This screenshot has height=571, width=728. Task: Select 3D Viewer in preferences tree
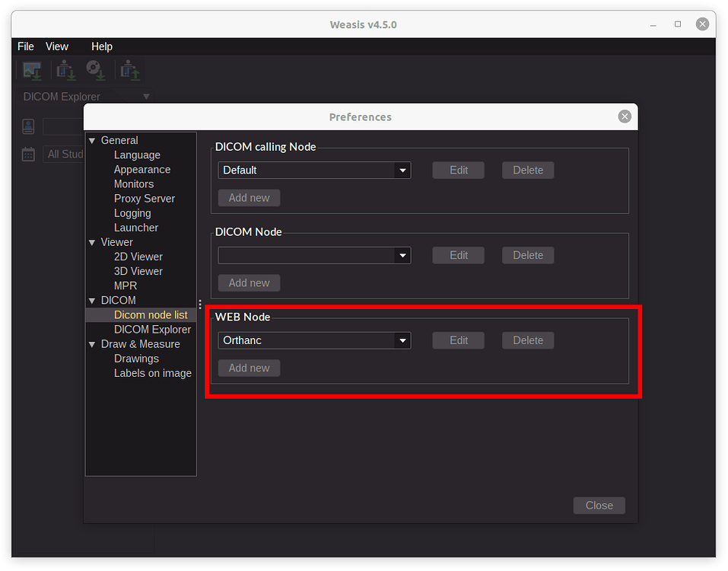138,271
